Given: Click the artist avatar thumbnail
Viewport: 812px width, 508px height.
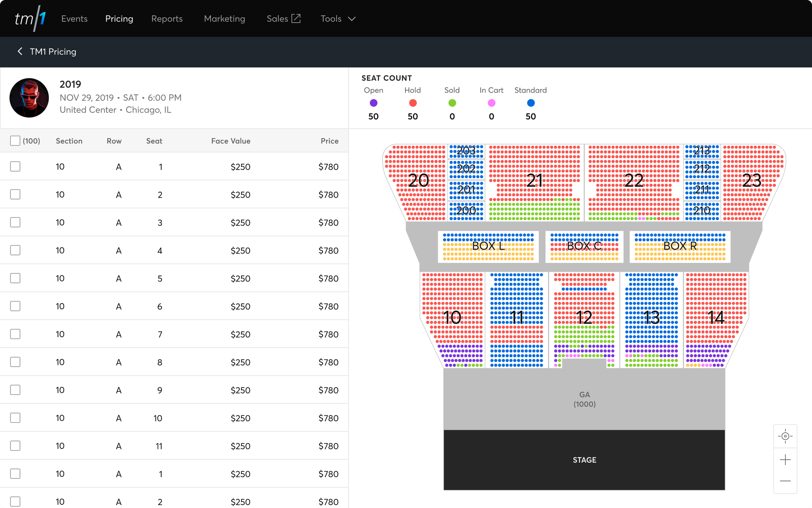Looking at the screenshot, I should tap(29, 98).
